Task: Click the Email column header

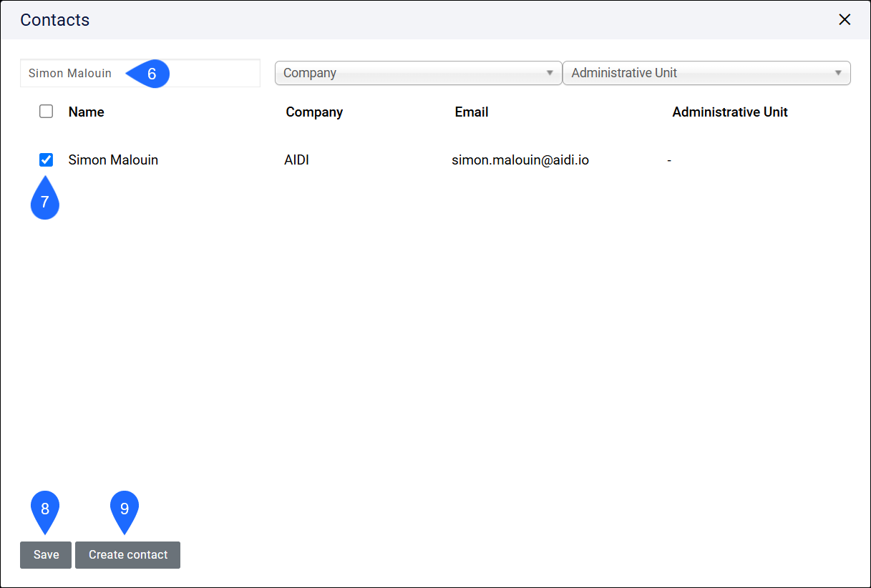Action: pos(472,112)
